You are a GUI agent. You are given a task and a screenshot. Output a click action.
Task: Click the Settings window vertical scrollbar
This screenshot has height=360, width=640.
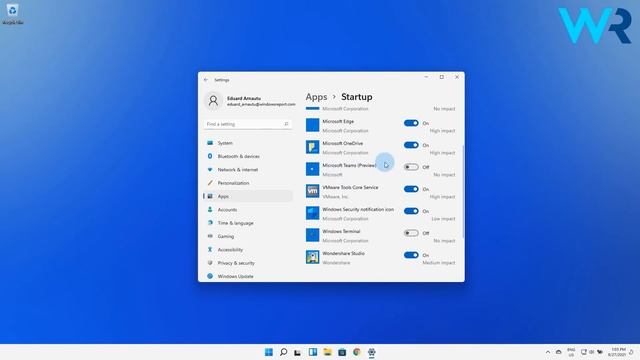point(463,192)
